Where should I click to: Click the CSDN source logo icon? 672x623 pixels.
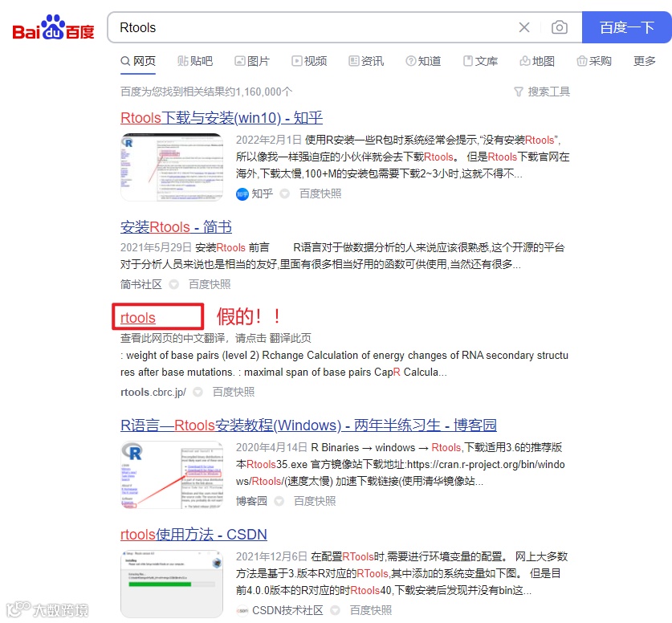tap(242, 611)
